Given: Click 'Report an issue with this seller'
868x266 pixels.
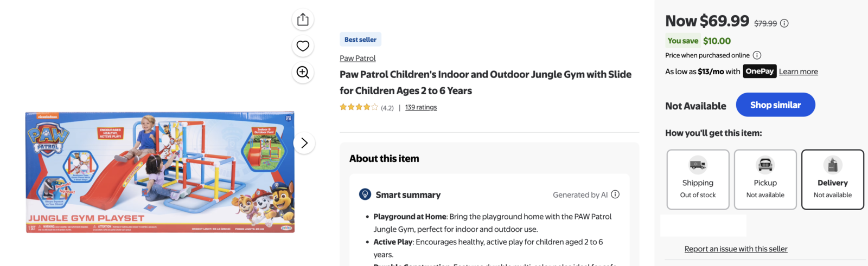Looking at the screenshot, I should (x=736, y=249).
